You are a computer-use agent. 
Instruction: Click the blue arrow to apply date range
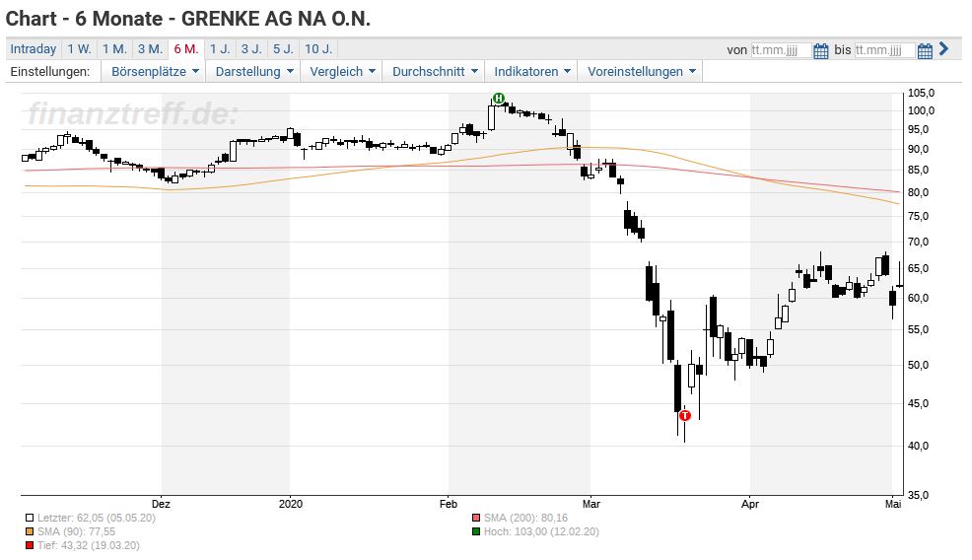pos(943,48)
